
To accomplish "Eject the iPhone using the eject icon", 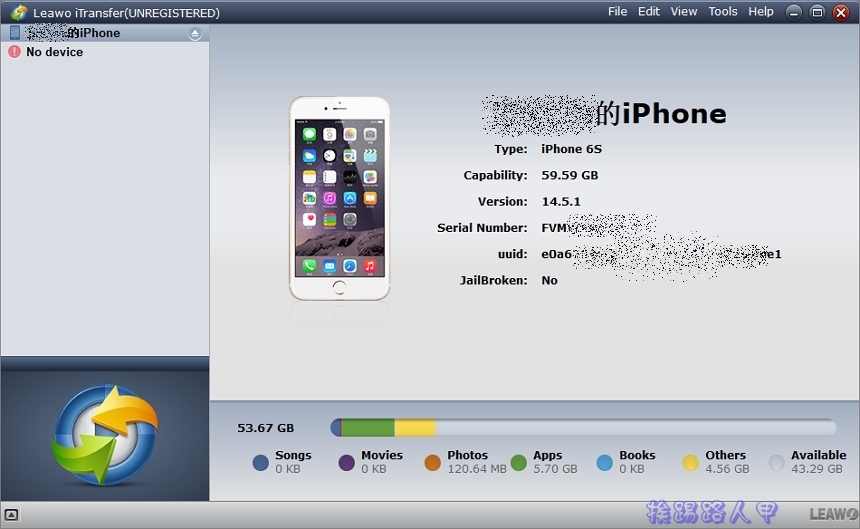I will point(195,34).
